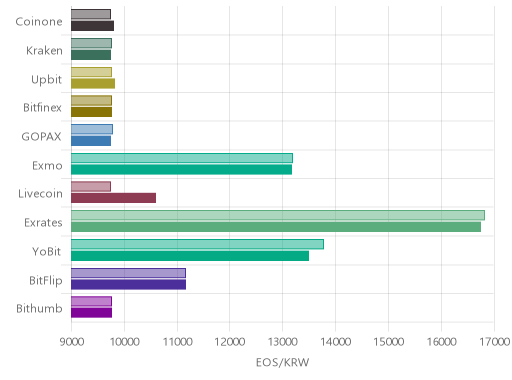Screen dimensions: 512x380
Task: Select the pale yellow upper Upbit bar
Action: point(91,72)
